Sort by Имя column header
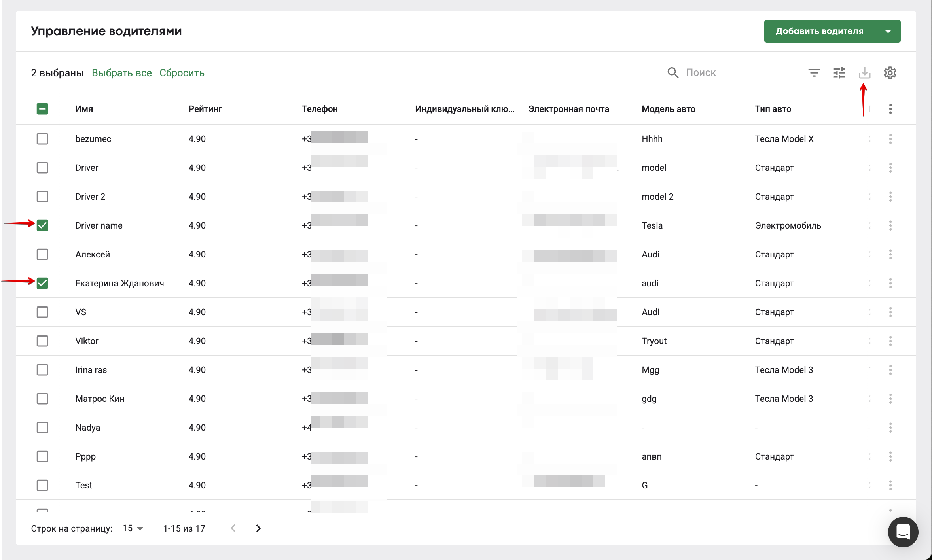 pyautogui.click(x=84, y=109)
